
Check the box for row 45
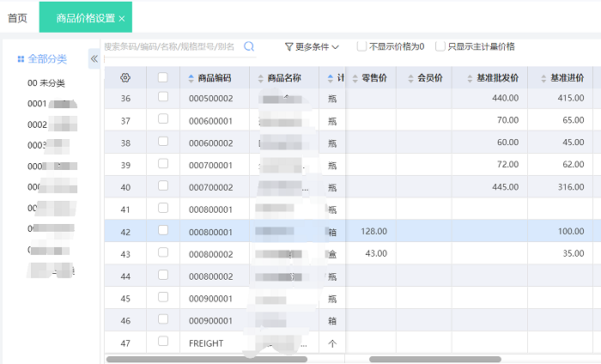163,296
